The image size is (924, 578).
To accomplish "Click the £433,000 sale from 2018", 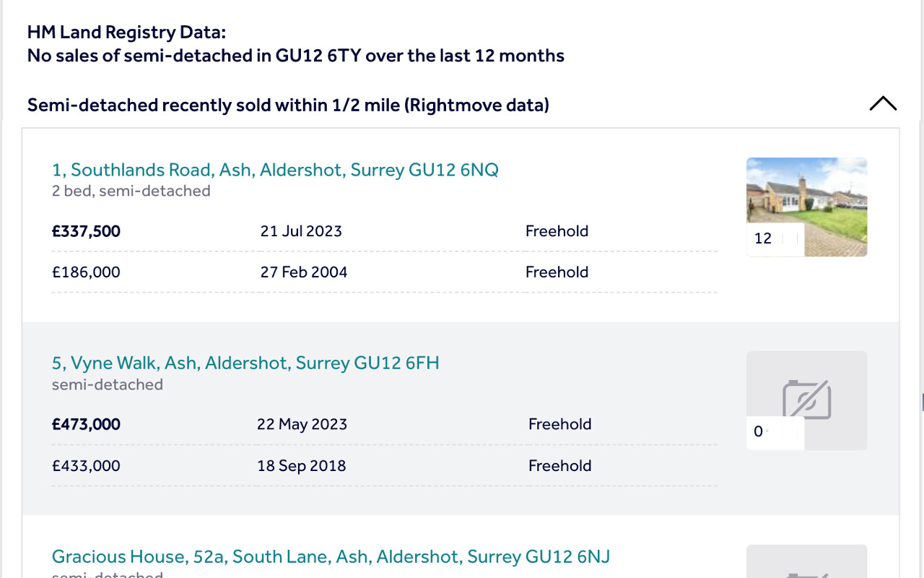I will coord(86,466).
